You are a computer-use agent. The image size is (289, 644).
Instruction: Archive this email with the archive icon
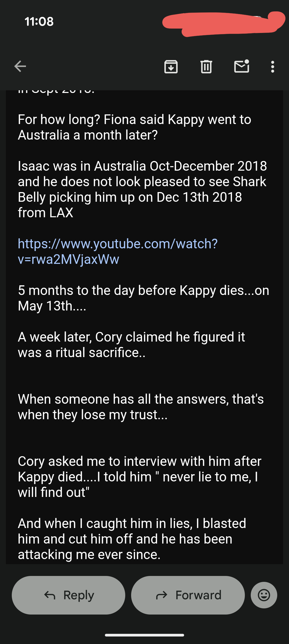pyautogui.click(x=171, y=66)
